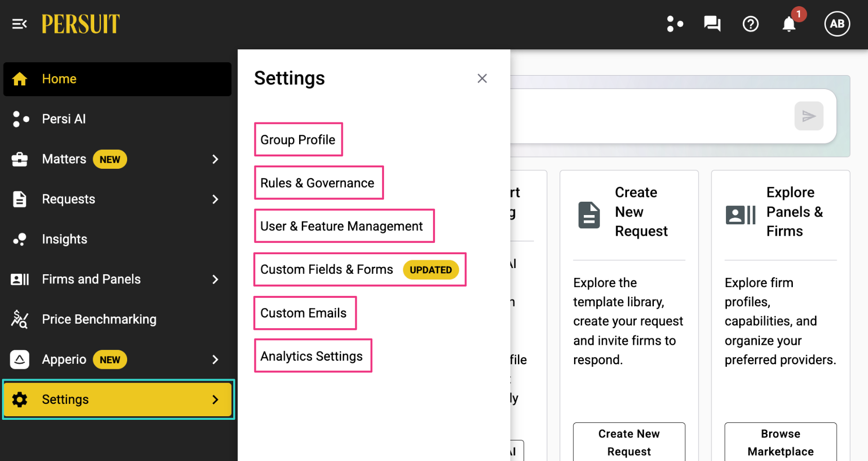Collapse the sidebar with the menu icon
The image size is (868, 461).
click(x=20, y=24)
